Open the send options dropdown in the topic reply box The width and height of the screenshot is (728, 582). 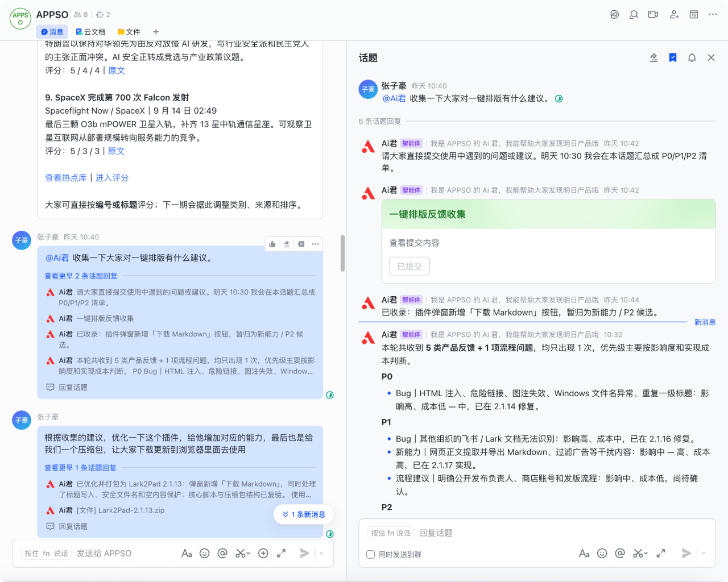[x=704, y=553]
